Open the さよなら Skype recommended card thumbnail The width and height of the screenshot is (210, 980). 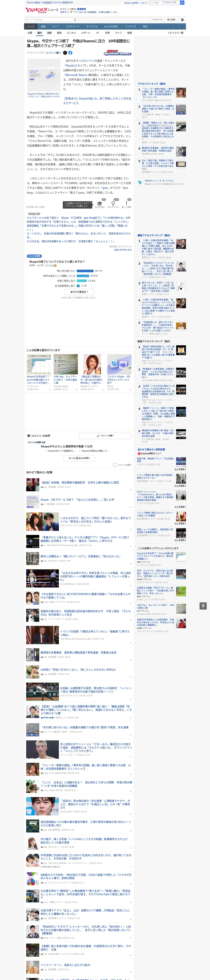tap(119, 364)
